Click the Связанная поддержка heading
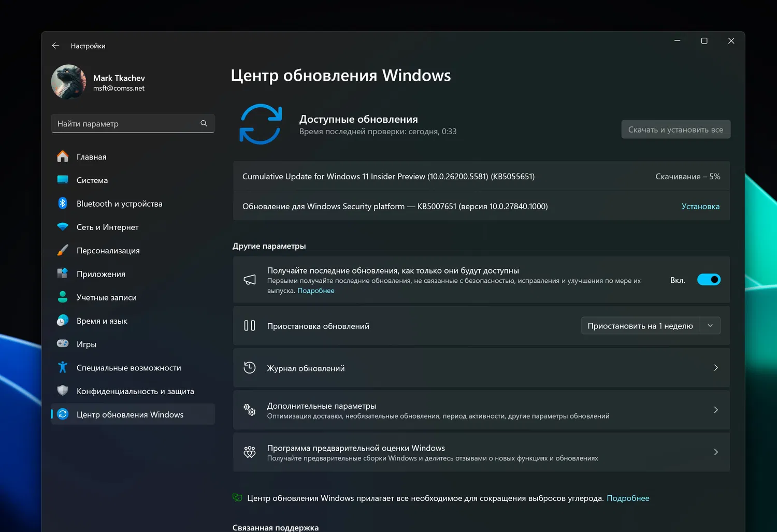 [x=276, y=527]
